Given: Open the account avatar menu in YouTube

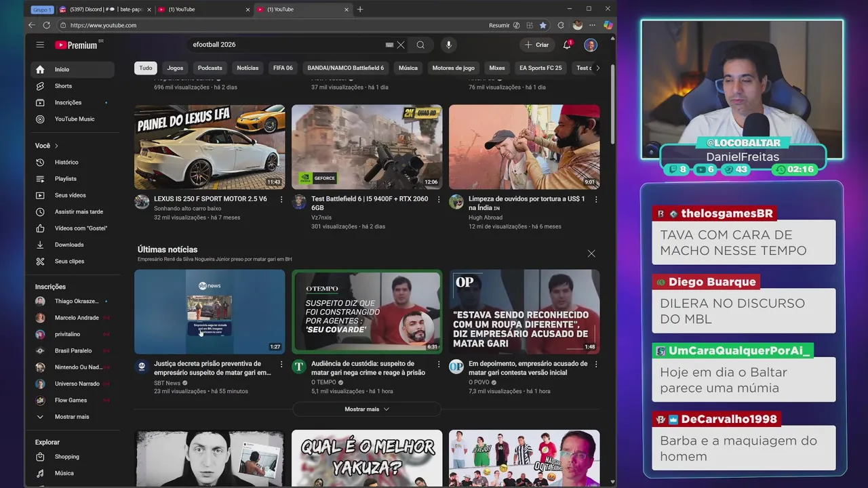Looking at the screenshot, I should (x=591, y=45).
